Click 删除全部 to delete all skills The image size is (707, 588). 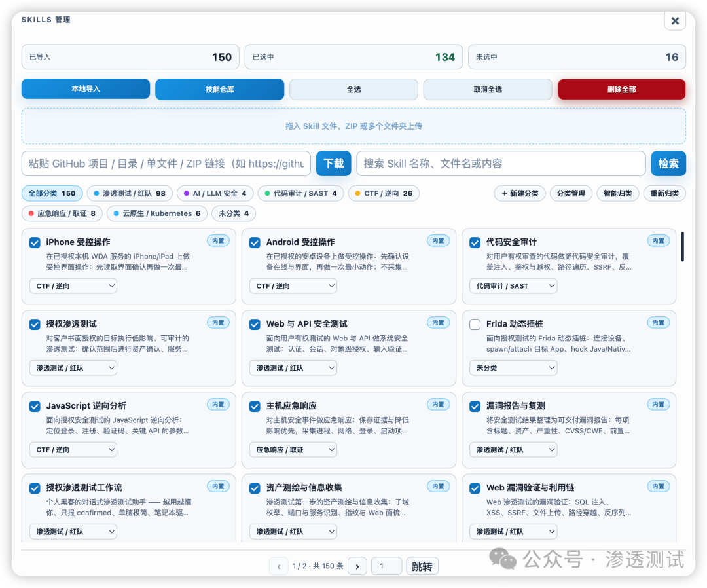pyautogui.click(x=622, y=89)
